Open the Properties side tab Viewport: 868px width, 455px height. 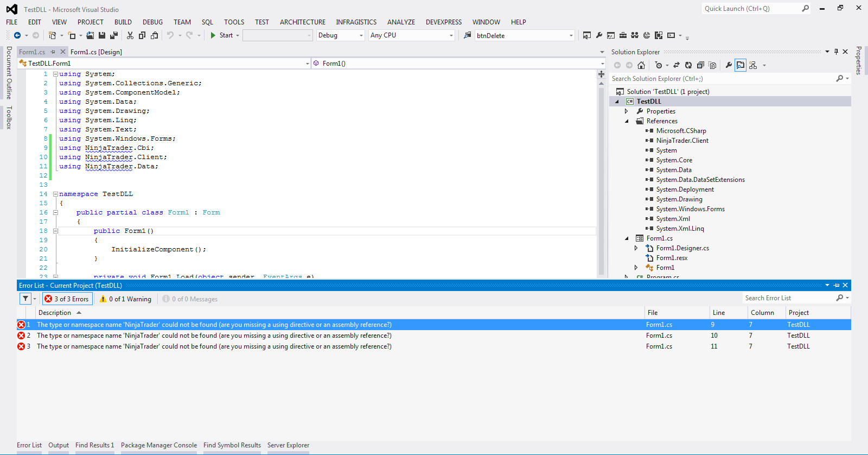click(x=859, y=60)
